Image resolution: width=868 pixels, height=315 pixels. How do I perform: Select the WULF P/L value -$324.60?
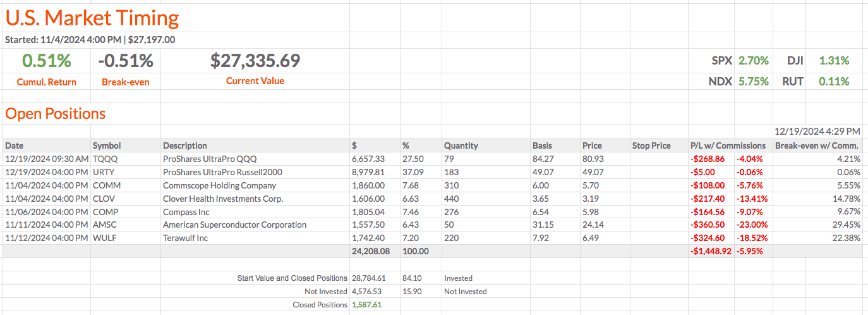point(708,238)
